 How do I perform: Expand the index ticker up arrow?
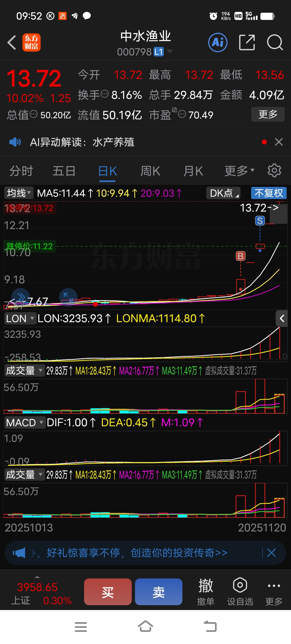pyautogui.click(x=37, y=577)
